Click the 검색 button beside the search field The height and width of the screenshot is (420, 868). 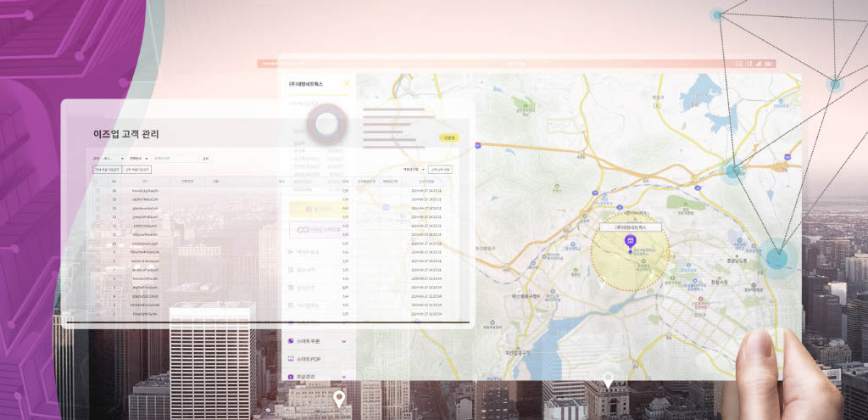[205, 159]
